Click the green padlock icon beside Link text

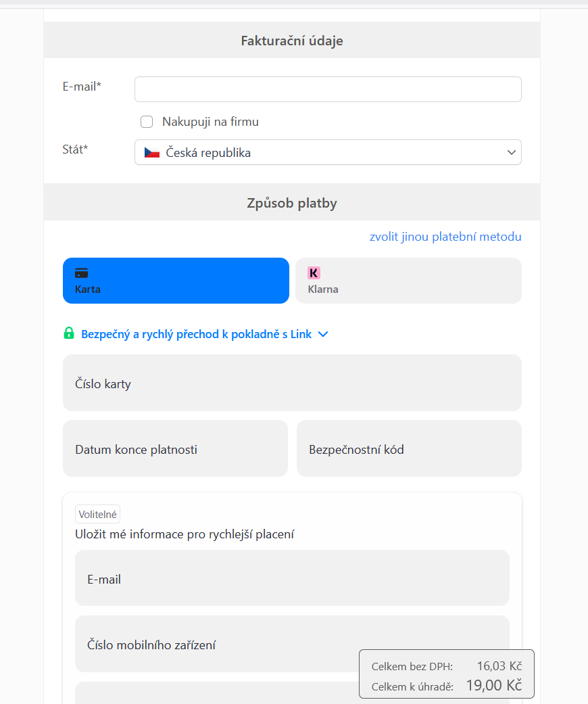(x=69, y=333)
